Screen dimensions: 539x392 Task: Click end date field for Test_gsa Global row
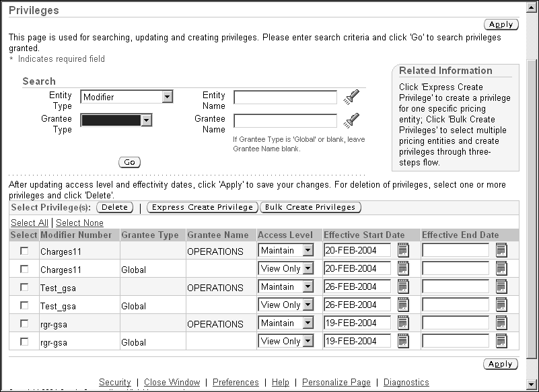pyautogui.click(x=456, y=305)
